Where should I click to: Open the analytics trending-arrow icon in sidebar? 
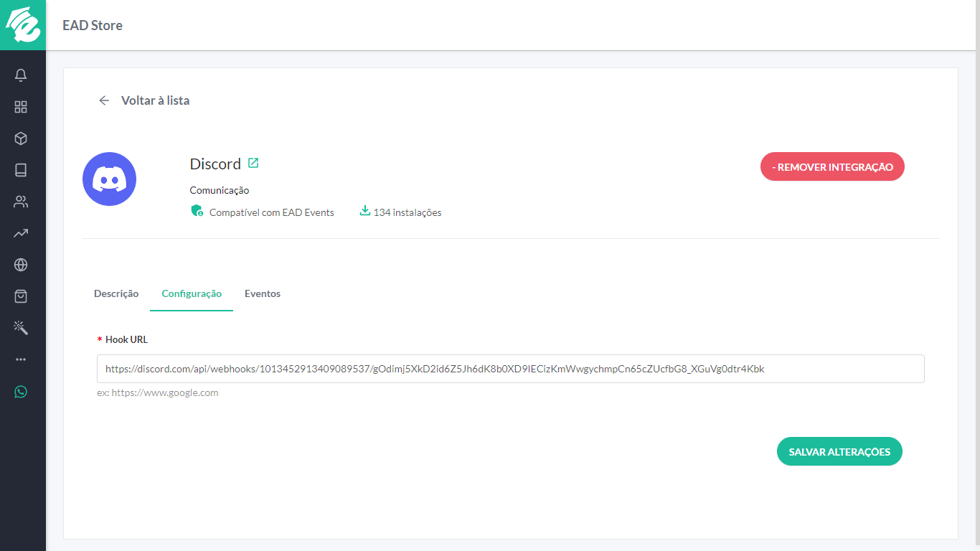pyautogui.click(x=21, y=233)
